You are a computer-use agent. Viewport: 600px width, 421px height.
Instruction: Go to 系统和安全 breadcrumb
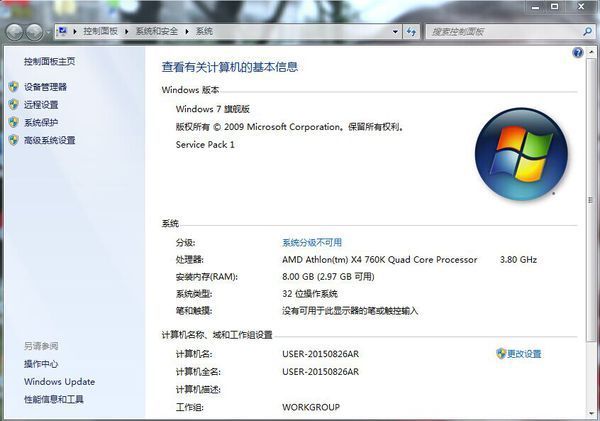click(x=157, y=31)
